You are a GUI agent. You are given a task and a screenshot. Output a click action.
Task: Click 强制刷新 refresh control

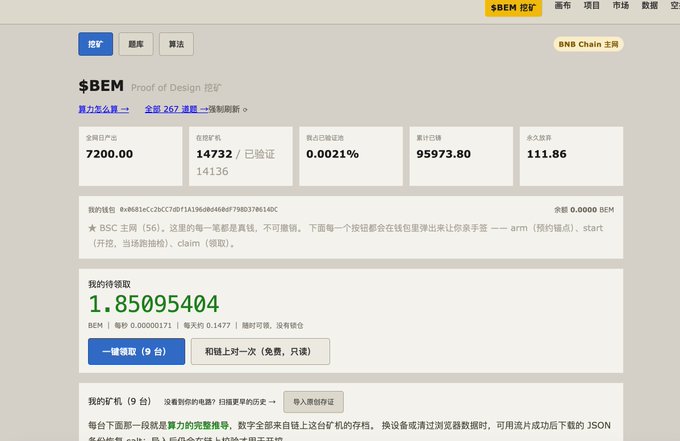pyautogui.click(x=228, y=109)
